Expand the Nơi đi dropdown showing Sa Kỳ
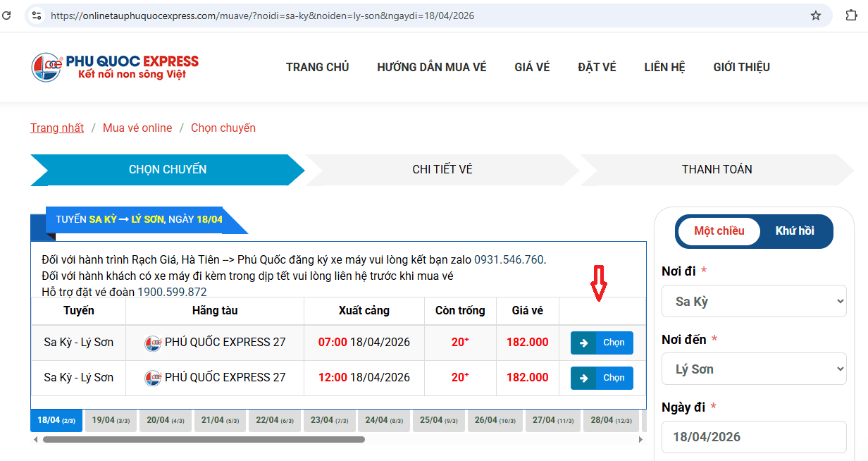 coord(754,302)
